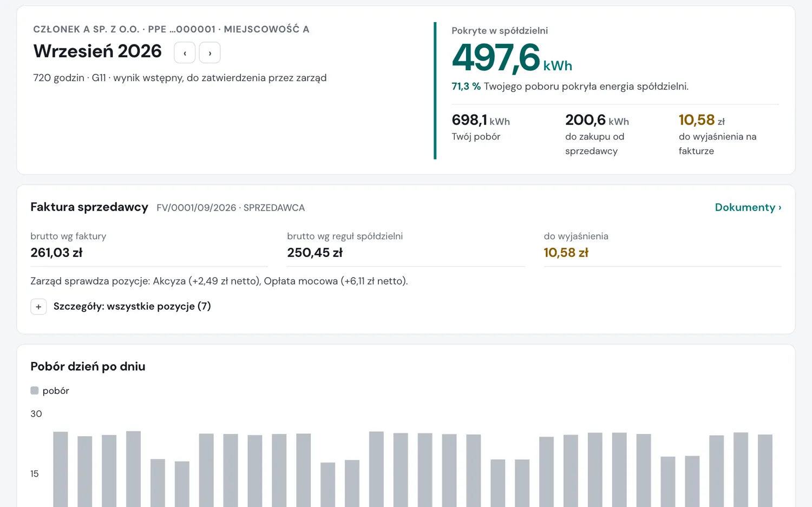Expand invoice details with the plus icon
812x507 pixels.
coord(38,307)
